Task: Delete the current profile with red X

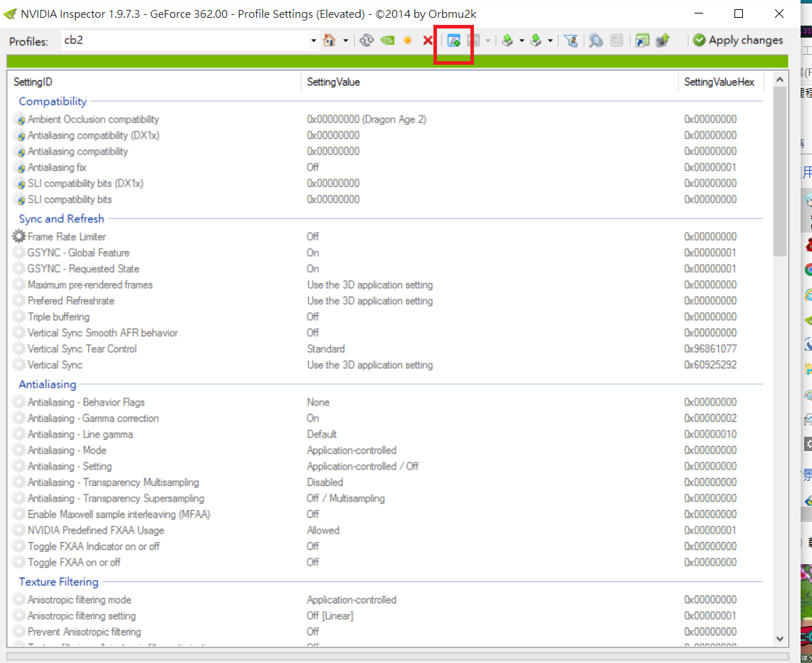Action: 428,41
